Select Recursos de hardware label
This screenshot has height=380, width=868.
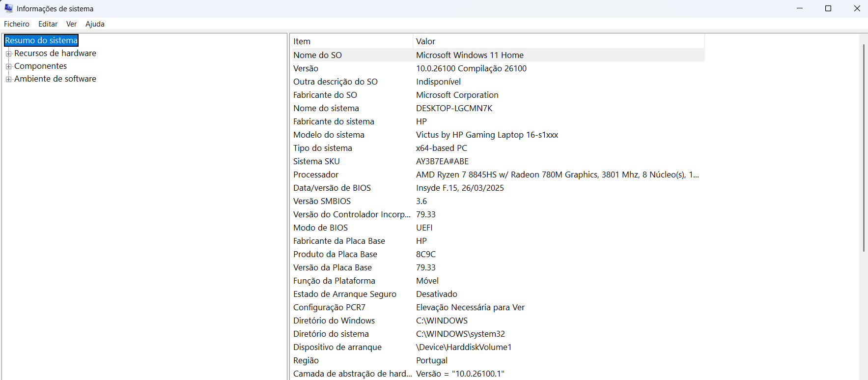[x=55, y=53]
